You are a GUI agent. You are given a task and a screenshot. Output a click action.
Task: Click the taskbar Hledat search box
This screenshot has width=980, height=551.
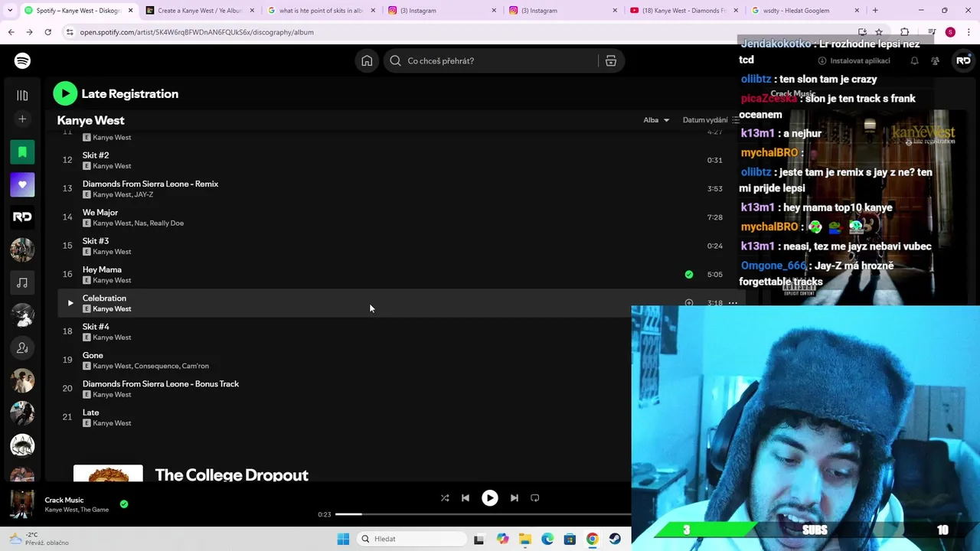[x=412, y=539]
